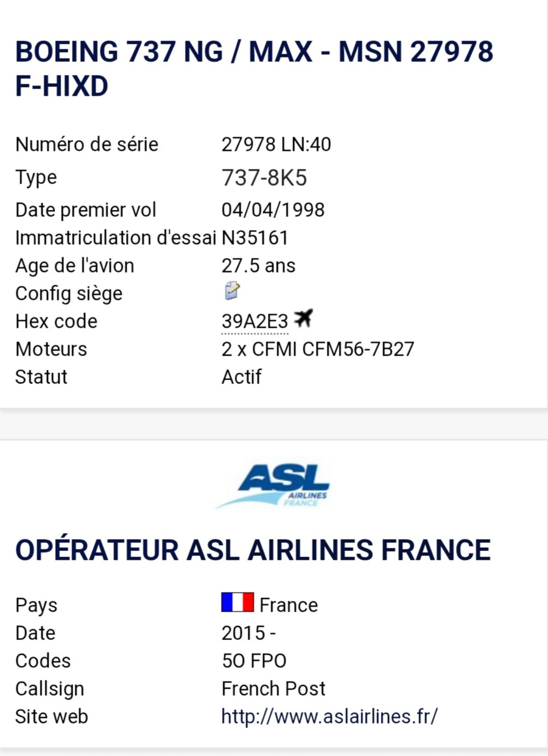
Task: Click the aircraft type 737-8K5
Action: [x=264, y=178]
